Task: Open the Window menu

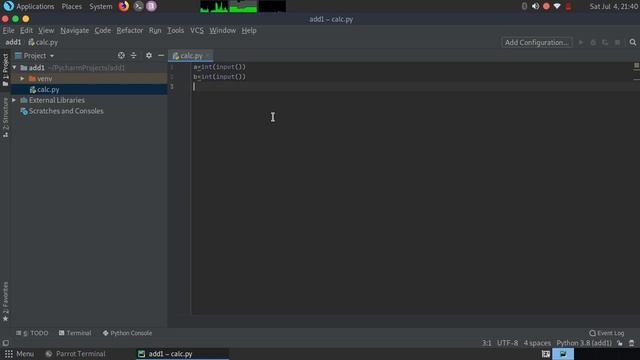Action: pyautogui.click(x=222, y=31)
